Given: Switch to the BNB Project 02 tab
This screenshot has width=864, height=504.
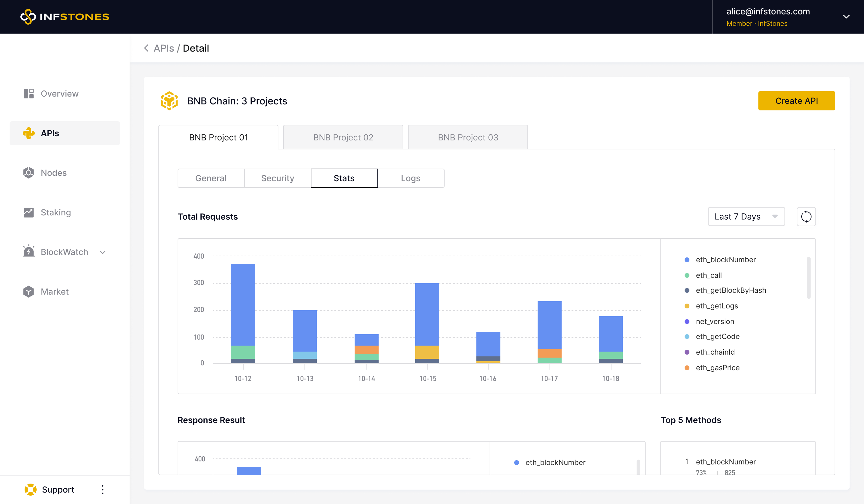Looking at the screenshot, I should [343, 137].
